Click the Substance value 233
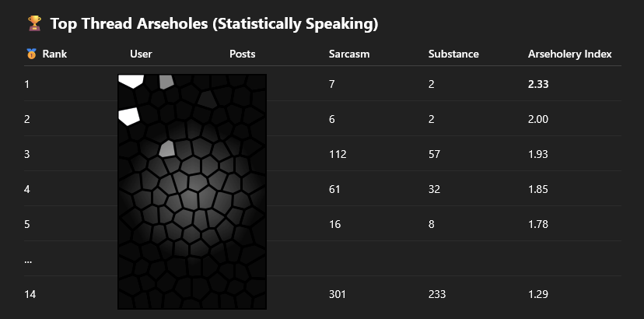644x319 pixels. click(437, 294)
